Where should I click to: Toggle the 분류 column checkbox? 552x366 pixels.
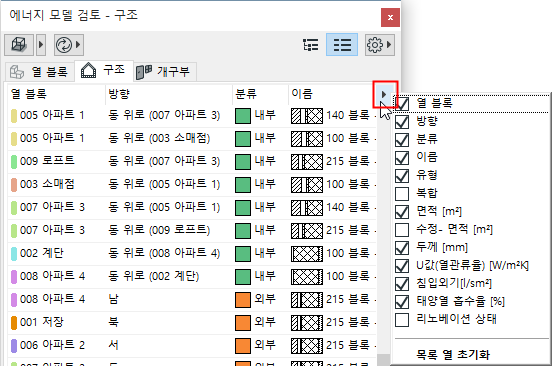coord(402,140)
